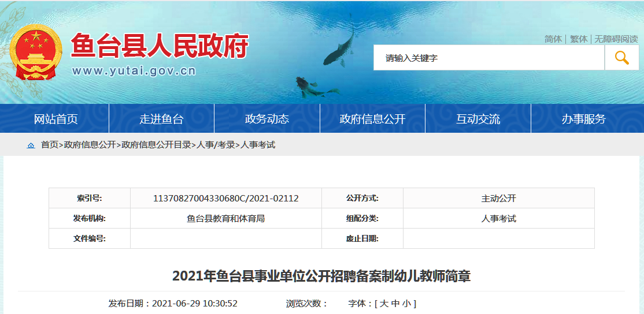Set font size to 大

click(384, 304)
